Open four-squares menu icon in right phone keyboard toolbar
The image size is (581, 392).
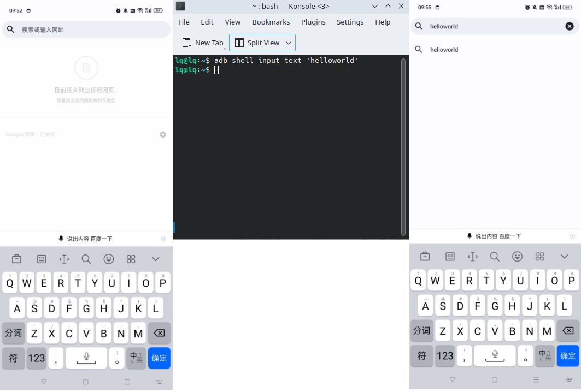coord(540,256)
